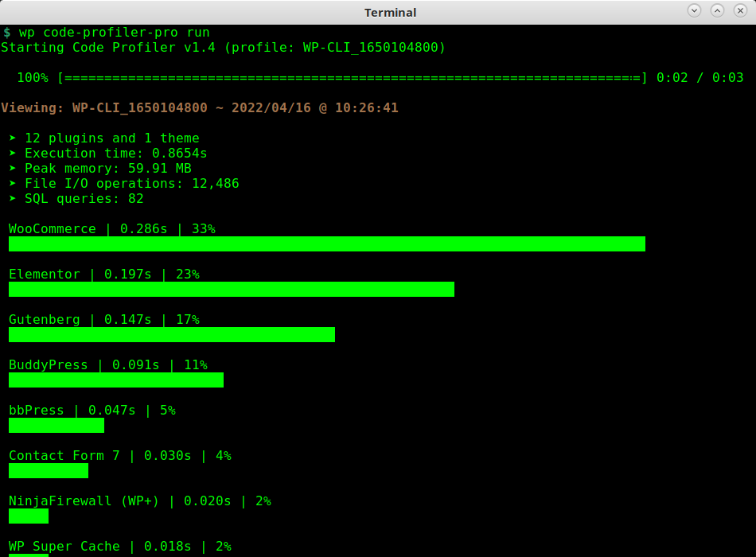Click the 'wp code-profiler-pro run' command
This screenshot has height=557, width=756.
tap(115, 33)
